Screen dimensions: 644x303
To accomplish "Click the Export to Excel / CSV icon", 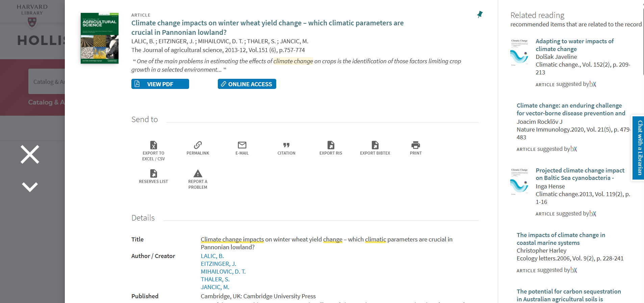I will click(x=153, y=145).
